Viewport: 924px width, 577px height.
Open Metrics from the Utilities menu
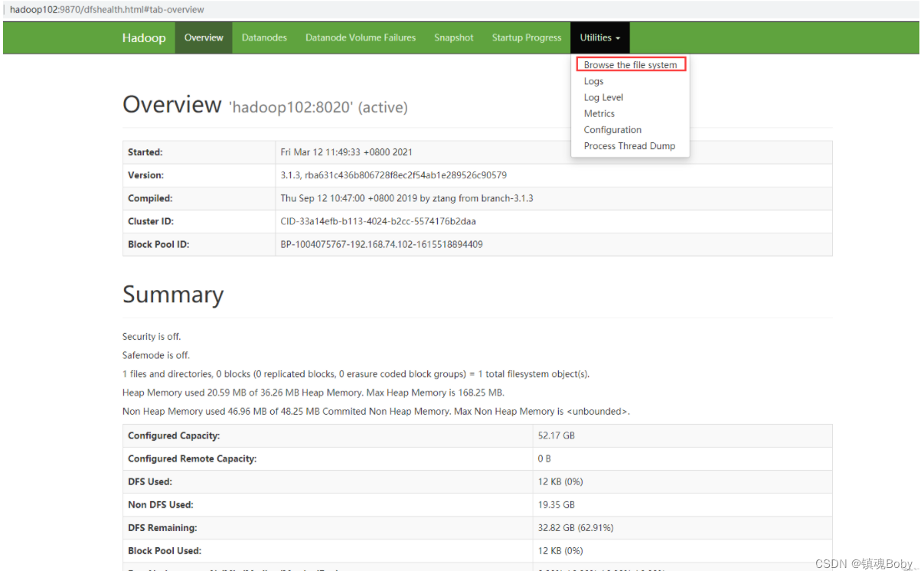click(x=599, y=113)
